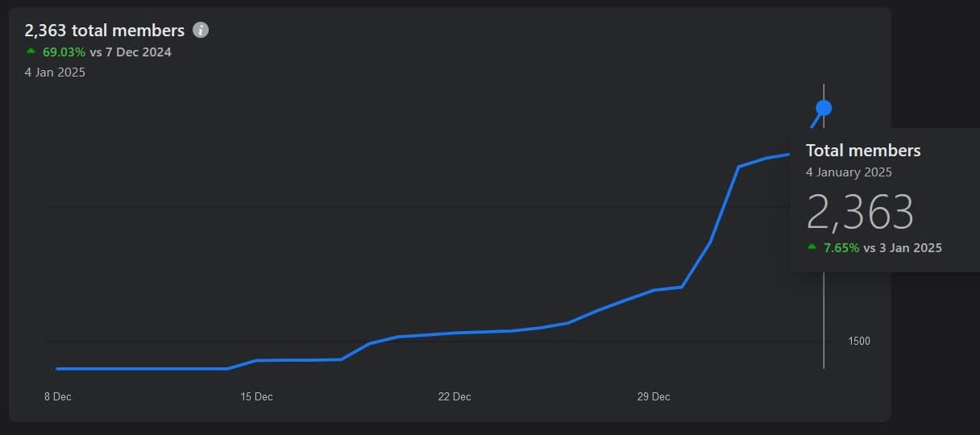Click the large 2,363 tooltip figure
Screen dimensions: 980x435
[860, 213]
